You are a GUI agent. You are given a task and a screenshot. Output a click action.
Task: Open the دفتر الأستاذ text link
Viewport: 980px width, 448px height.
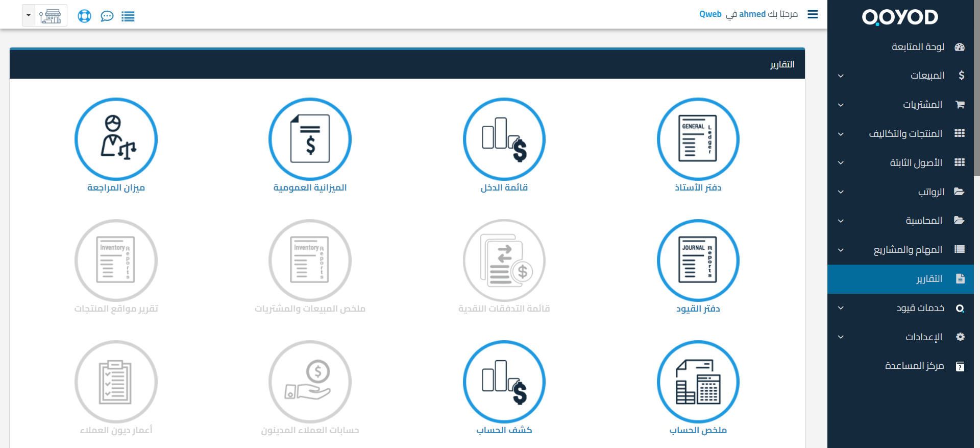[x=698, y=187]
